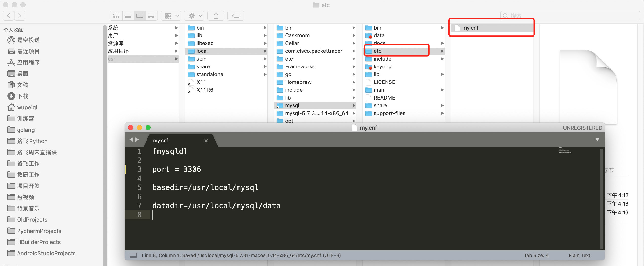Click the back navigation arrow icon
The height and width of the screenshot is (266, 644).
(9, 16)
